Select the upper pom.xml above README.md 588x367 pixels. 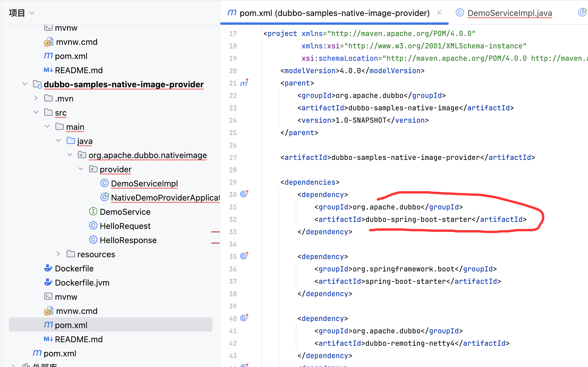71,56
